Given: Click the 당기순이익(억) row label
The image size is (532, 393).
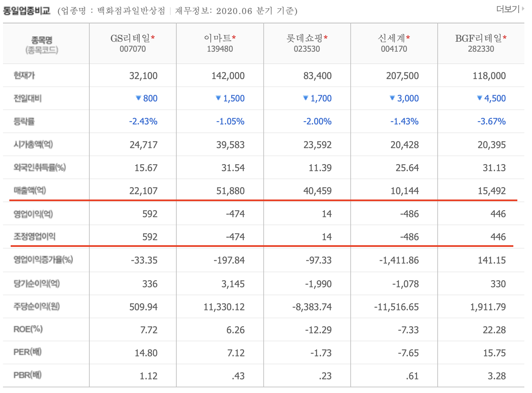Looking at the screenshot, I should (37, 284).
